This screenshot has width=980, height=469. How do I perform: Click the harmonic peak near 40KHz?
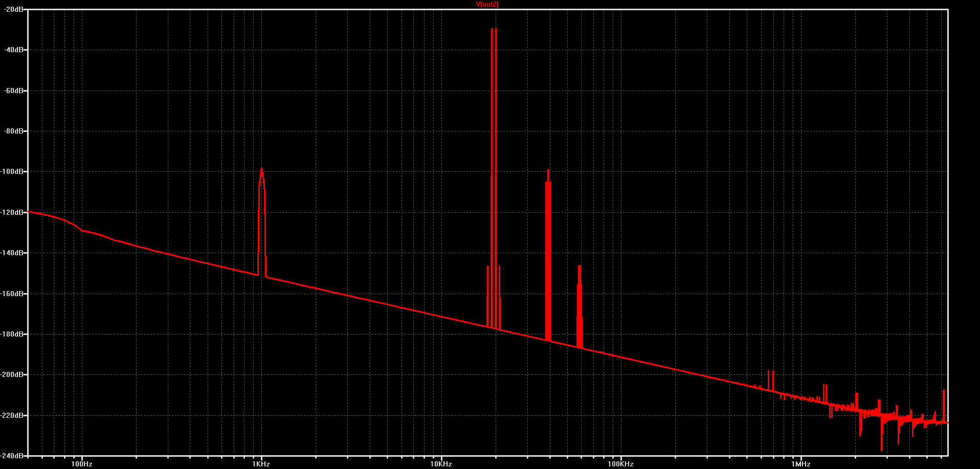548,171
